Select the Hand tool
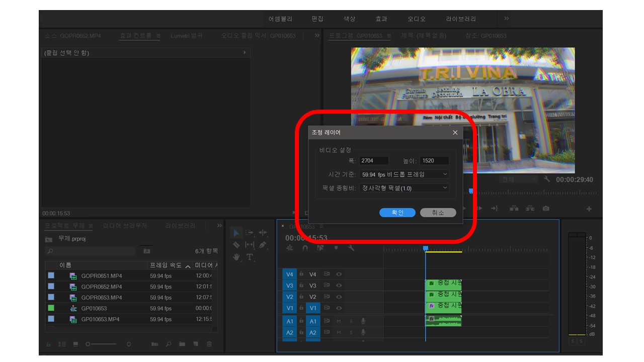 (236, 257)
